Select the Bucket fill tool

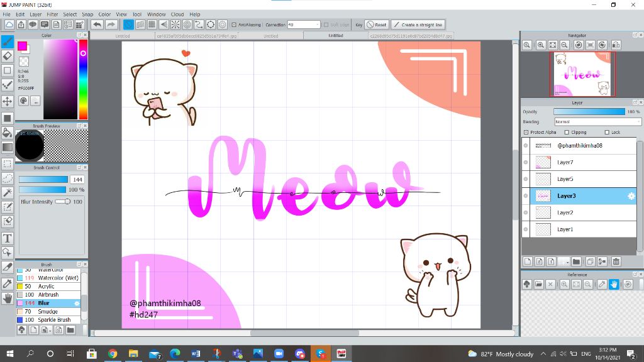[8, 132]
